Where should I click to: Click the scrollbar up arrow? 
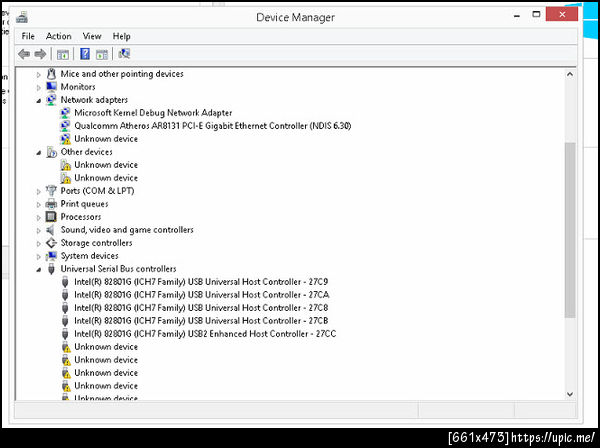point(570,74)
